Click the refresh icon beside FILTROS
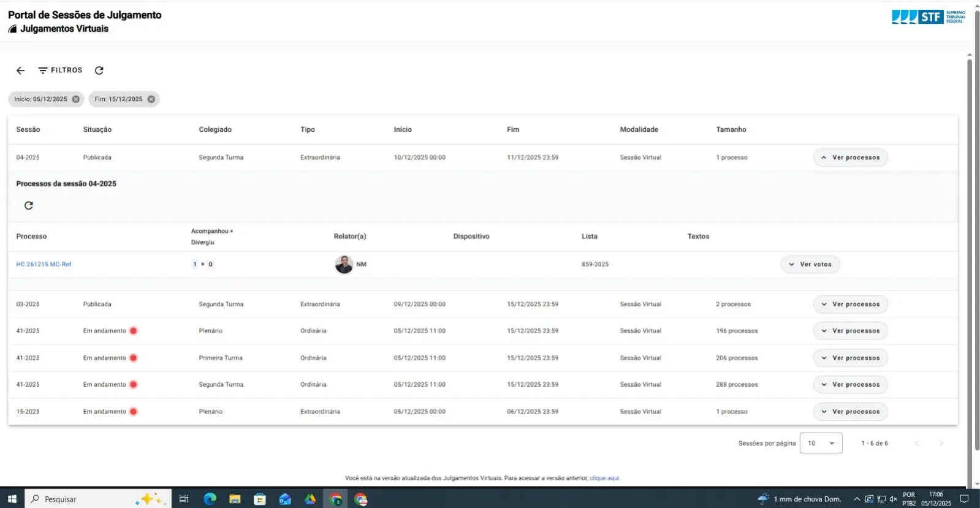Screen dimensions: 980x508 coord(99,70)
